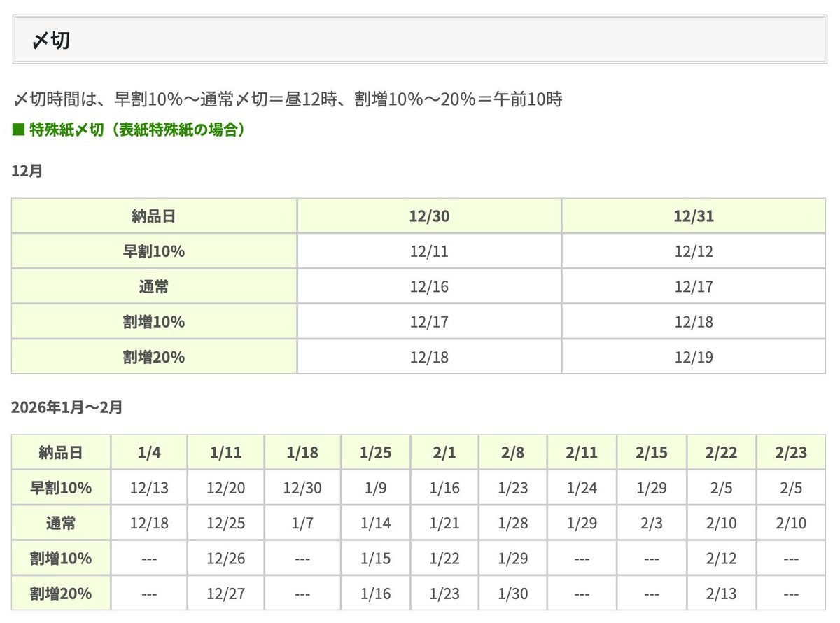This screenshot has height=623, width=840.
Task: Select the 2/22 delivery date header
Action: pyautogui.click(x=721, y=453)
